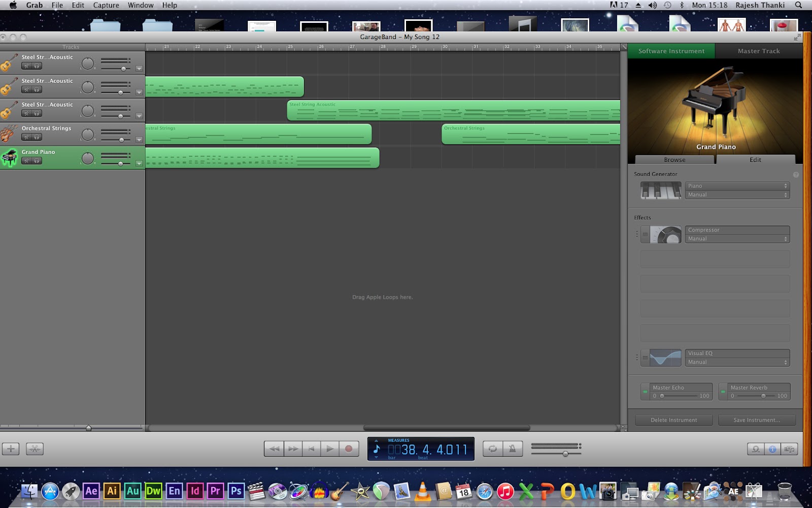812x508 pixels.
Task: Click the Rewind transport button
Action: [x=274, y=449]
